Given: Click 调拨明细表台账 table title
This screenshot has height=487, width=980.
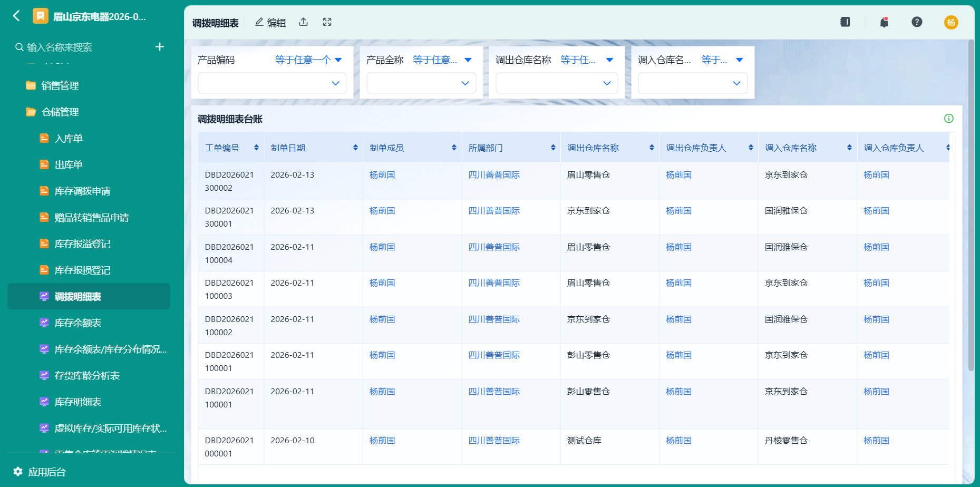Looking at the screenshot, I should coord(230,119).
